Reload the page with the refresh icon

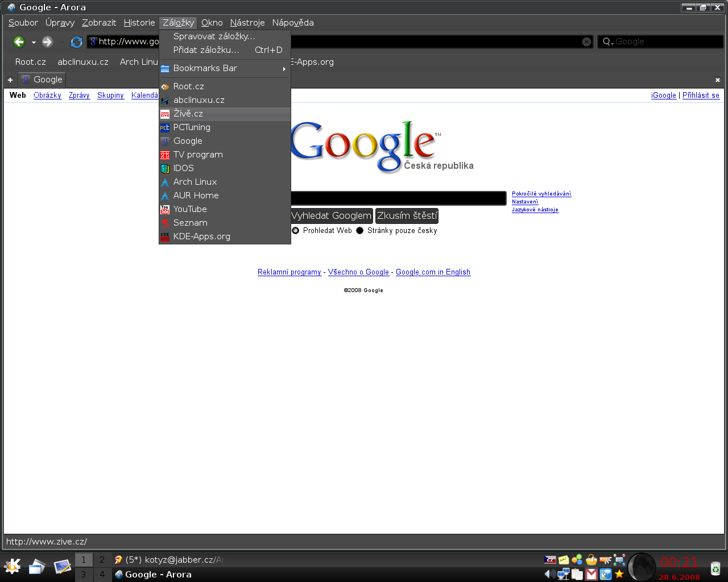point(76,42)
